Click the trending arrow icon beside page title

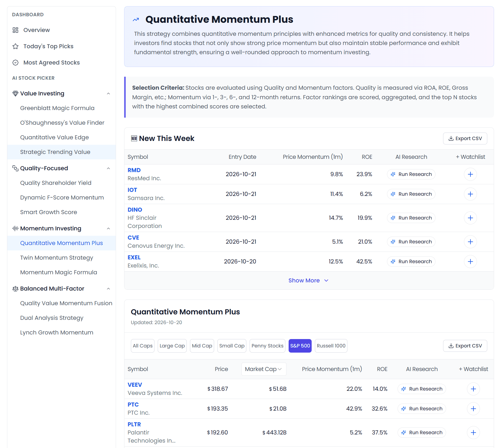pyautogui.click(x=136, y=20)
